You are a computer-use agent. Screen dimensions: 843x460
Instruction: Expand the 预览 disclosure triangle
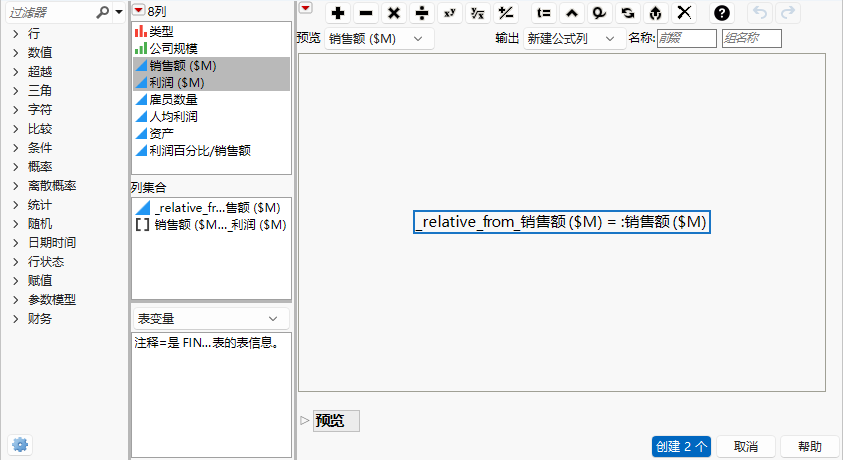pyautogui.click(x=304, y=420)
